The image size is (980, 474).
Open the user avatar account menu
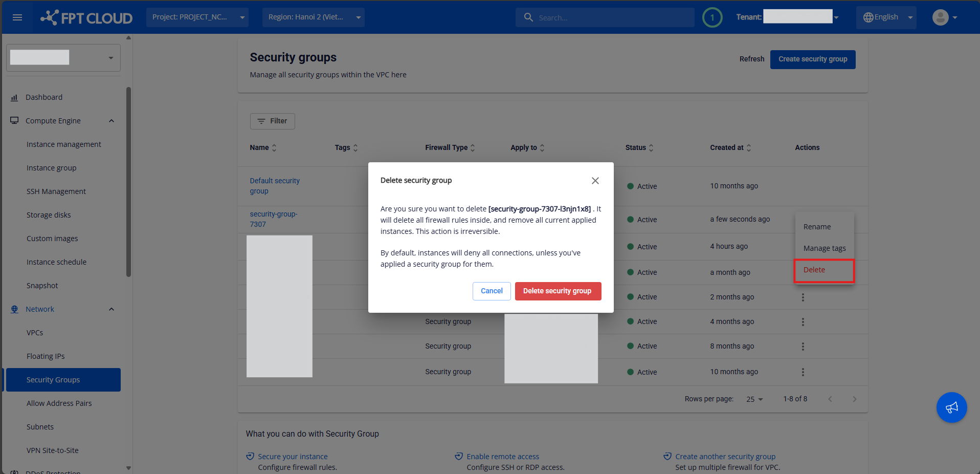pyautogui.click(x=944, y=17)
